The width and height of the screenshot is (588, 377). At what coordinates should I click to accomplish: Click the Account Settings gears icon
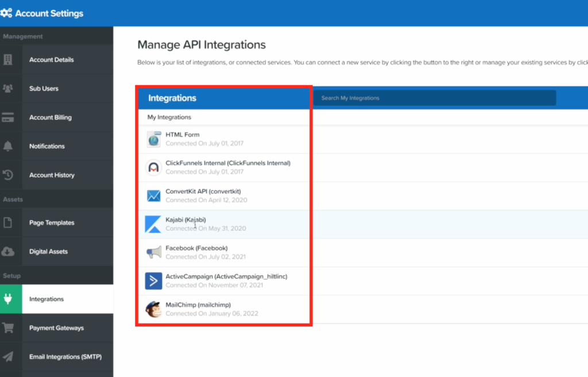tap(6, 13)
